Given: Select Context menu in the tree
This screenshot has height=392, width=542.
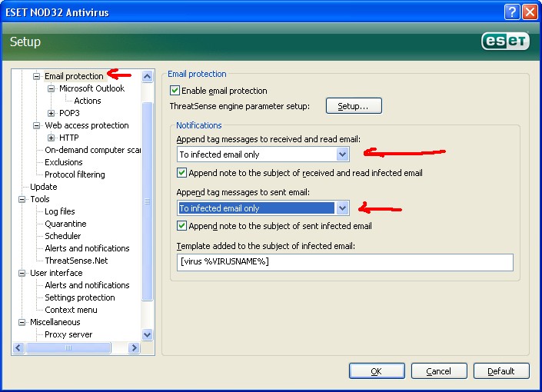Looking at the screenshot, I should coord(71,310).
